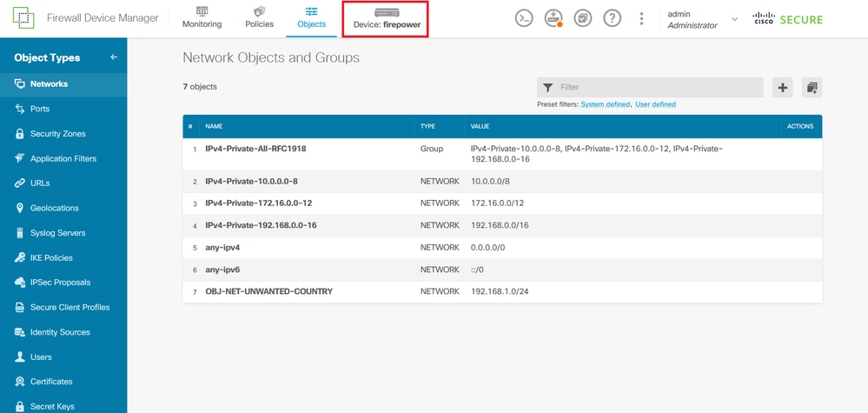Expand the admin user dropdown

coord(734,19)
